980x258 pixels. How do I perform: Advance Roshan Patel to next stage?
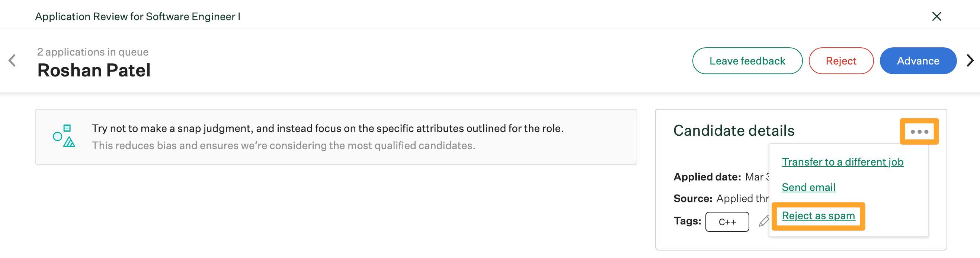917,61
